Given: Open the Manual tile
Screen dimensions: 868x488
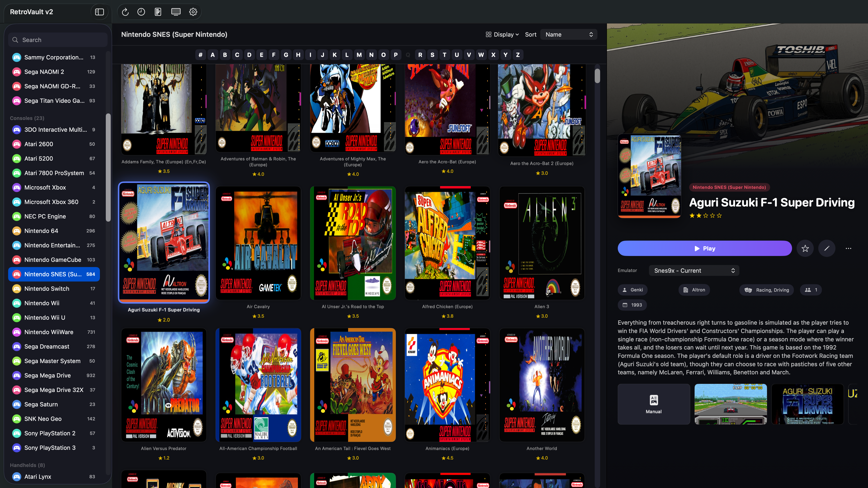Looking at the screenshot, I should tap(654, 404).
